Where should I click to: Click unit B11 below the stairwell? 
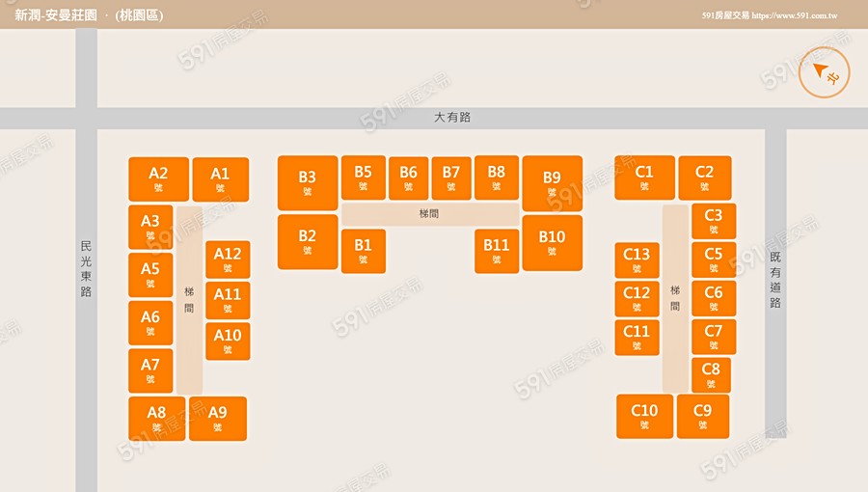coord(497,251)
